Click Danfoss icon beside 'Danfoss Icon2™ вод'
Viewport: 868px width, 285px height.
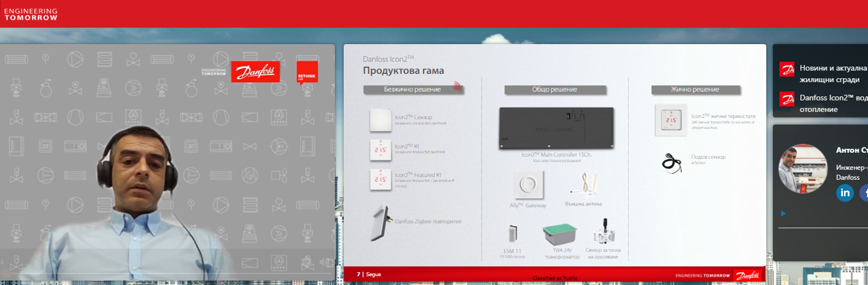[x=787, y=98]
